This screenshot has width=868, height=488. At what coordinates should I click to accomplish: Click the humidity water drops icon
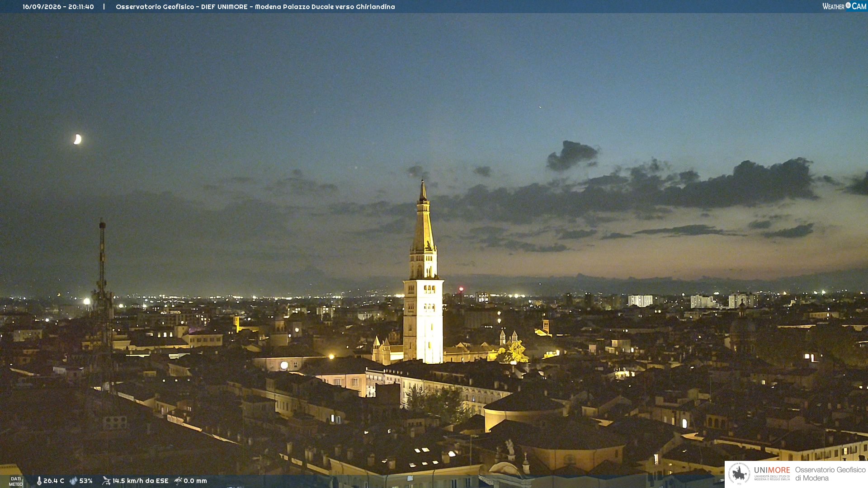73,481
